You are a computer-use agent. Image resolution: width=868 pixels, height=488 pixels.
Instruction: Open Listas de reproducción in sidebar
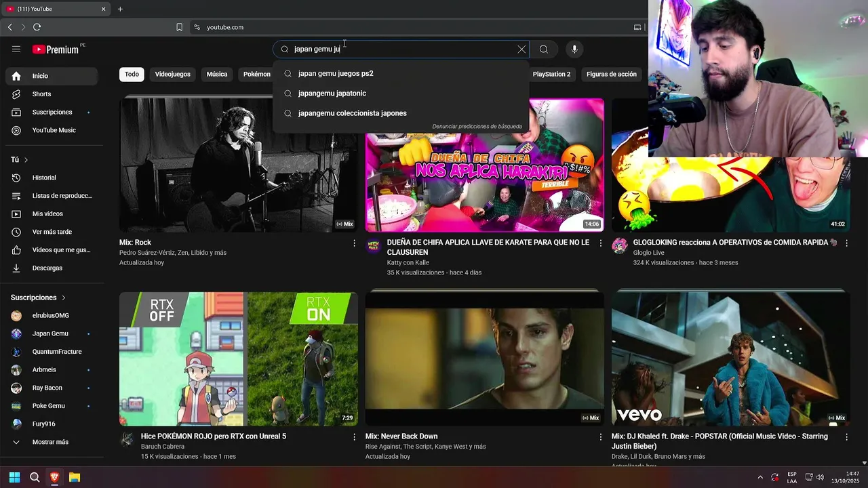click(x=52, y=196)
